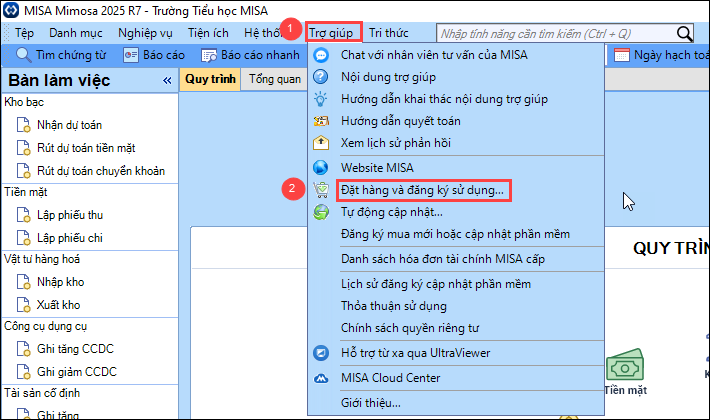710x420 pixels.
Task: Open the Danh mục menu
Action: [76, 33]
